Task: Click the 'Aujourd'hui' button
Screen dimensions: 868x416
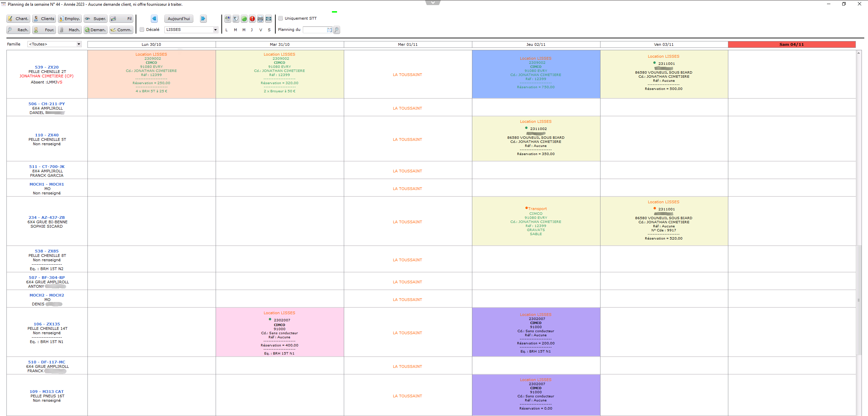Action: tap(178, 19)
